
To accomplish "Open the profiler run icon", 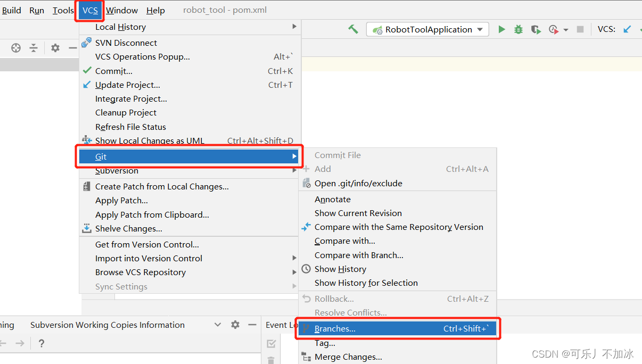I will coord(554,29).
